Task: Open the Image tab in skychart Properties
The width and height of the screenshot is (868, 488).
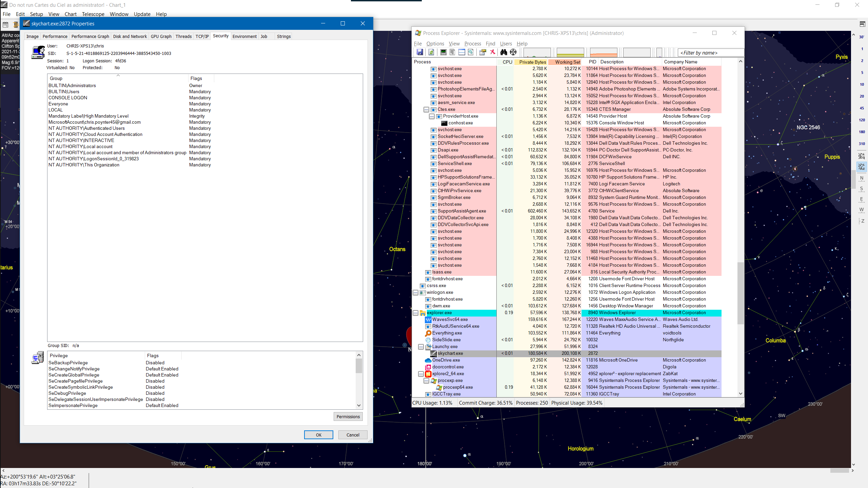Action: (x=33, y=36)
